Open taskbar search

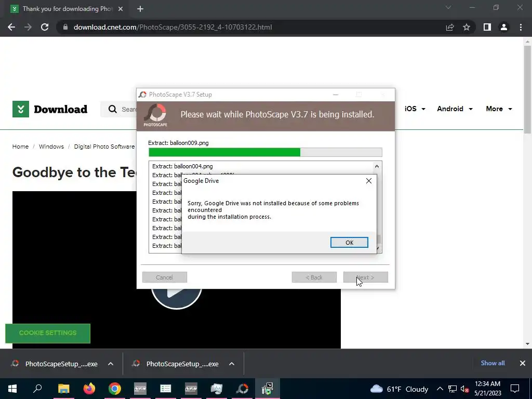[x=37, y=389]
